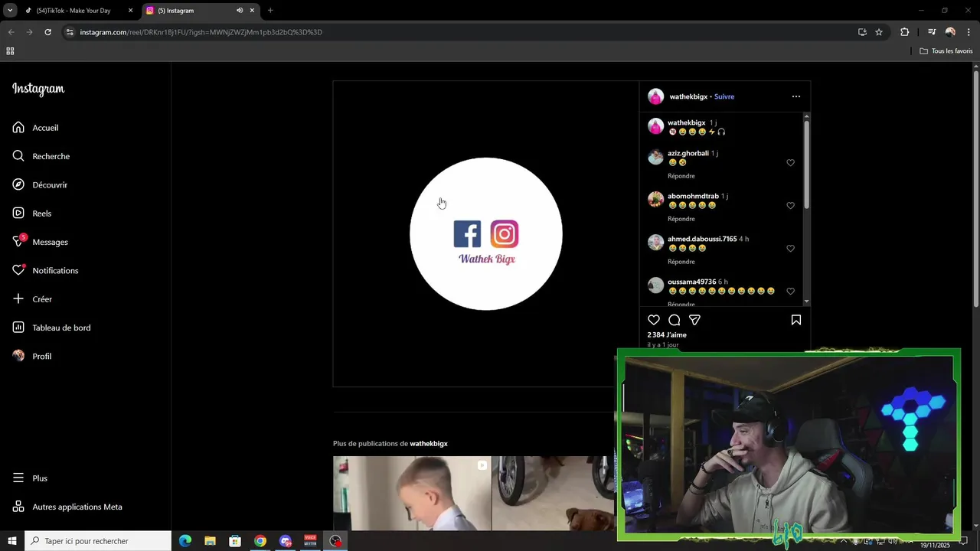980x551 pixels.
Task: Click Suivre to follow wathekbigx
Action: click(724, 96)
